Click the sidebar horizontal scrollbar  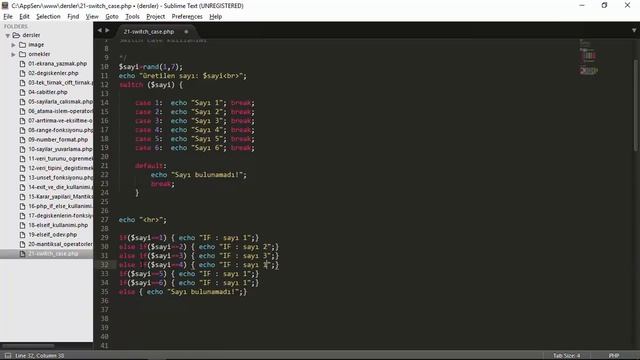click(x=29, y=346)
